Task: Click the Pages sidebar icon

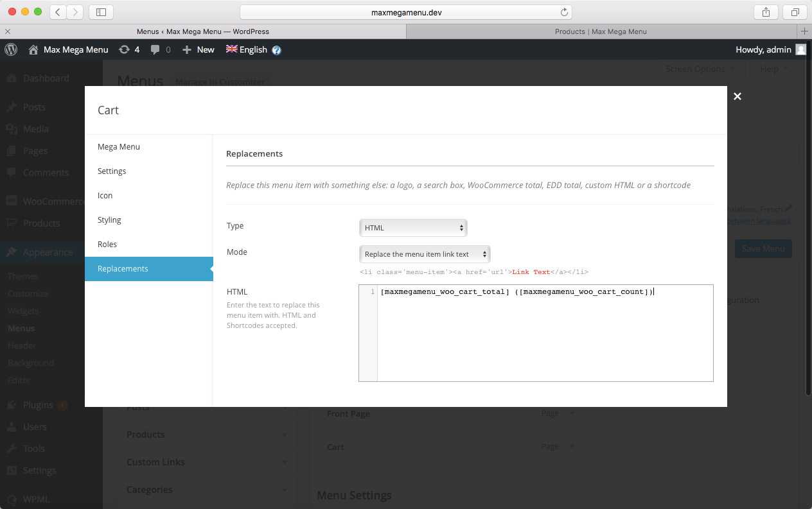Action: (x=12, y=151)
